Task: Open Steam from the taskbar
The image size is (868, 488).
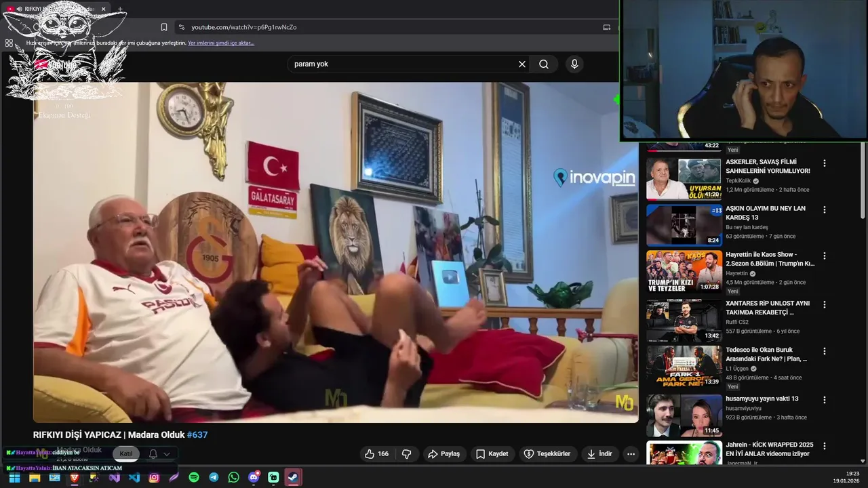Action: point(294,477)
